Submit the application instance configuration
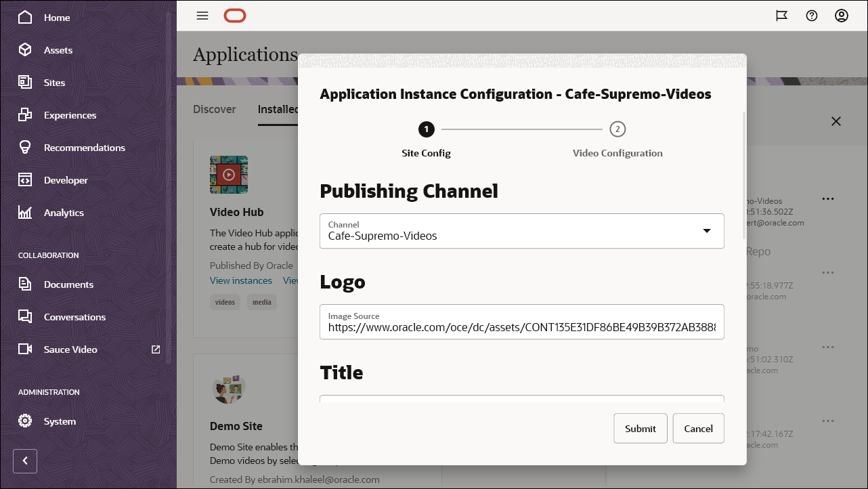The height and width of the screenshot is (489, 868). point(640,428)
